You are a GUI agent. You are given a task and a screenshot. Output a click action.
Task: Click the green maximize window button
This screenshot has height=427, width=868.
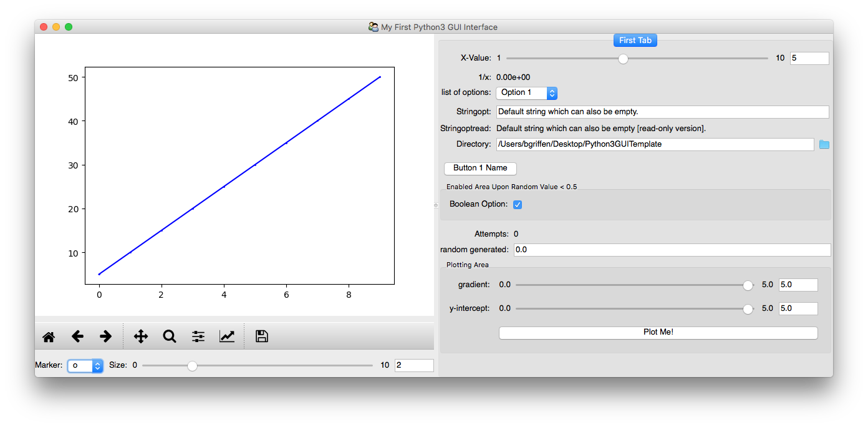click(69, 27)
